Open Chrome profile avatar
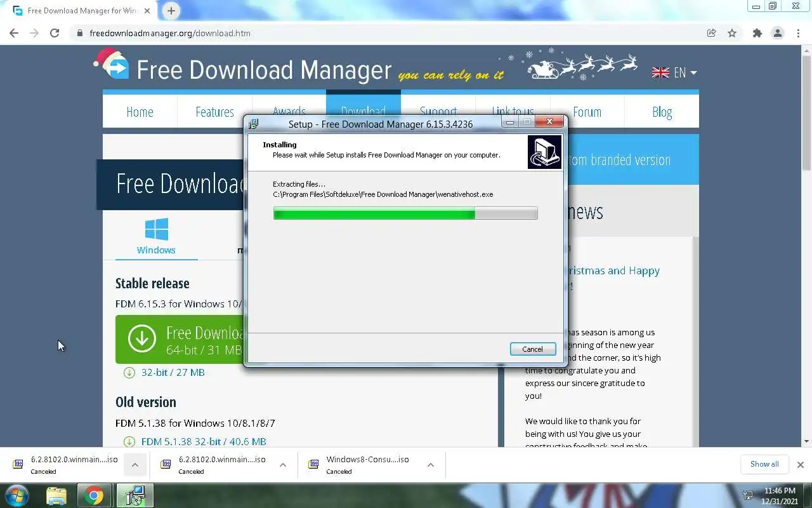Screen dimensions: 812x508 point(778,33)
